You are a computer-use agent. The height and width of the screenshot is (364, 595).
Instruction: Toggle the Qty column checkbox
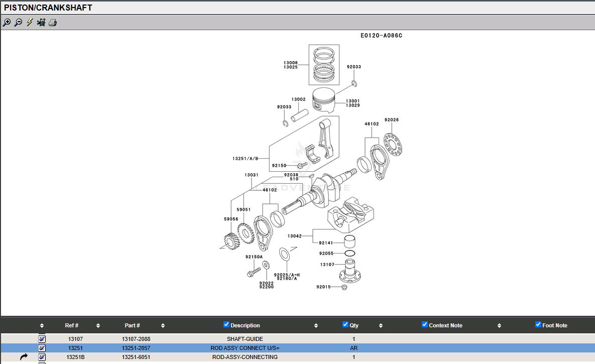pyautogui.click(x=345, y=325)
